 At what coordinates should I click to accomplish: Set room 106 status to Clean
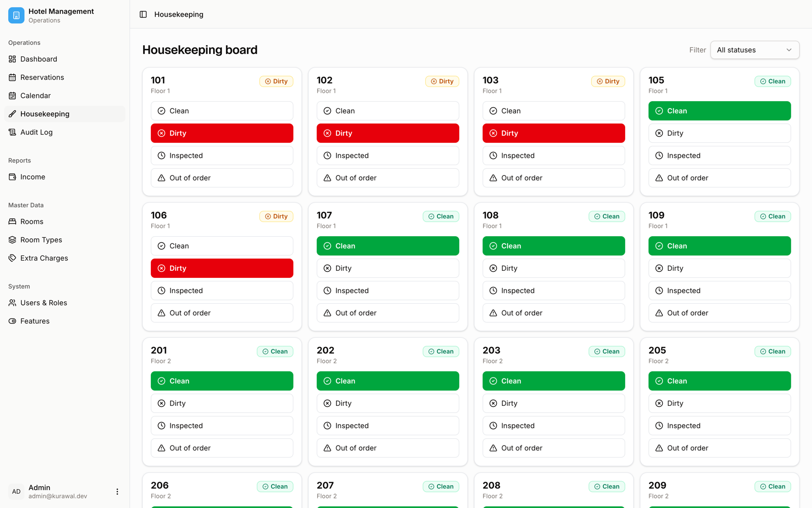click(222, 246)
